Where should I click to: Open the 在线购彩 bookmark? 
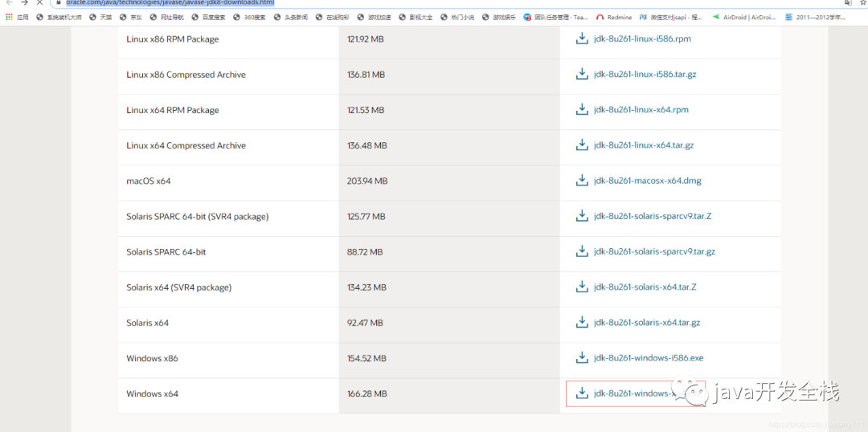pos(333,17)
